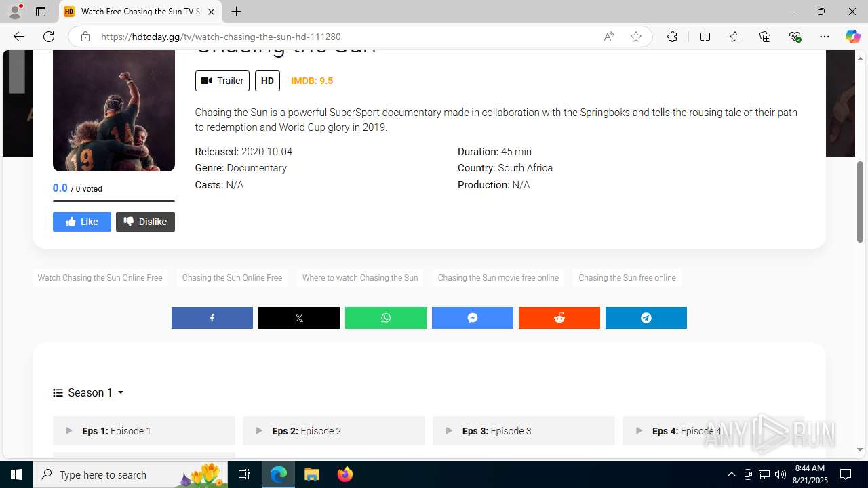Screen dimensions: 868x488
Task: Open 'Where to watch Chasing the Sun' tag
Action: coord(360,278)
